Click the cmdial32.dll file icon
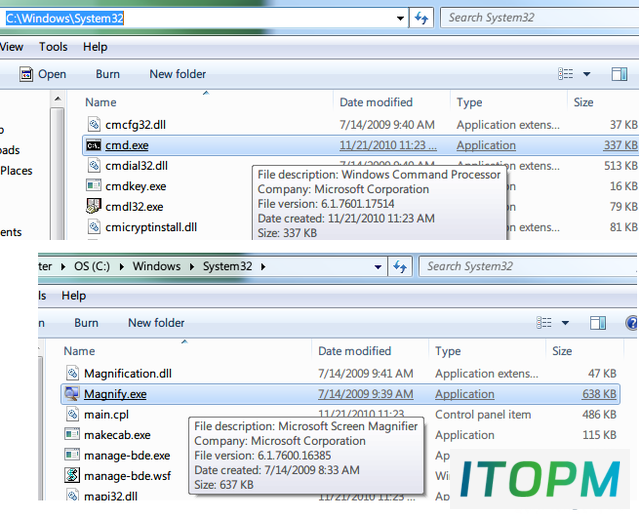This screenshot has height=519, width=640. click(x=94, y=165)
